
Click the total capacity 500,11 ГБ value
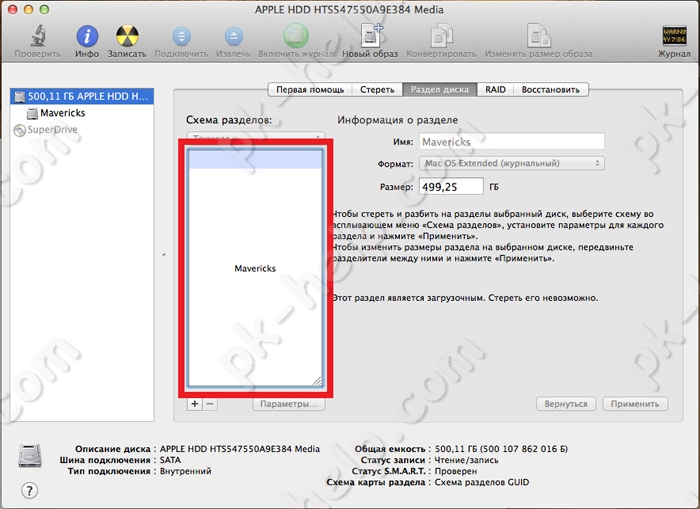(x=501, y=449)
